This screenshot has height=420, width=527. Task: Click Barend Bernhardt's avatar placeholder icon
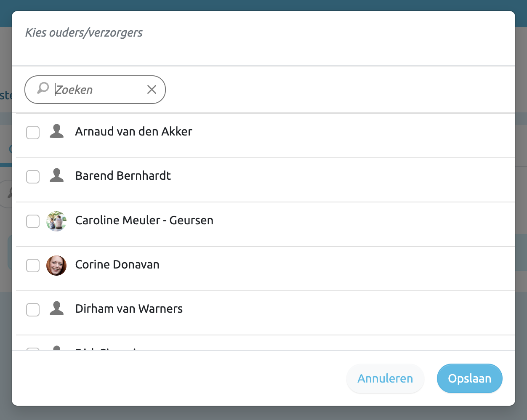pos(56,176)
